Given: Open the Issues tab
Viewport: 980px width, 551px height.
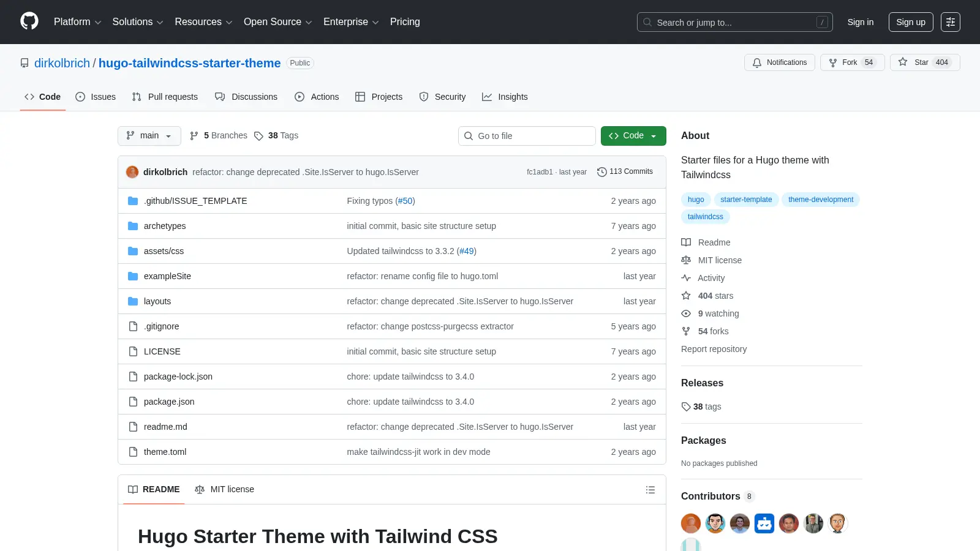Looking at the screenshot, I should [96, 97].
